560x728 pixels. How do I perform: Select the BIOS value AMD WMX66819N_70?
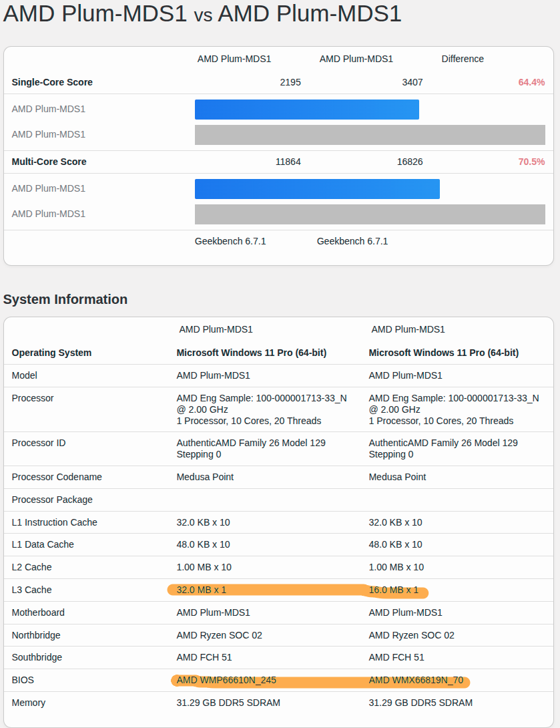click(416, 680)
